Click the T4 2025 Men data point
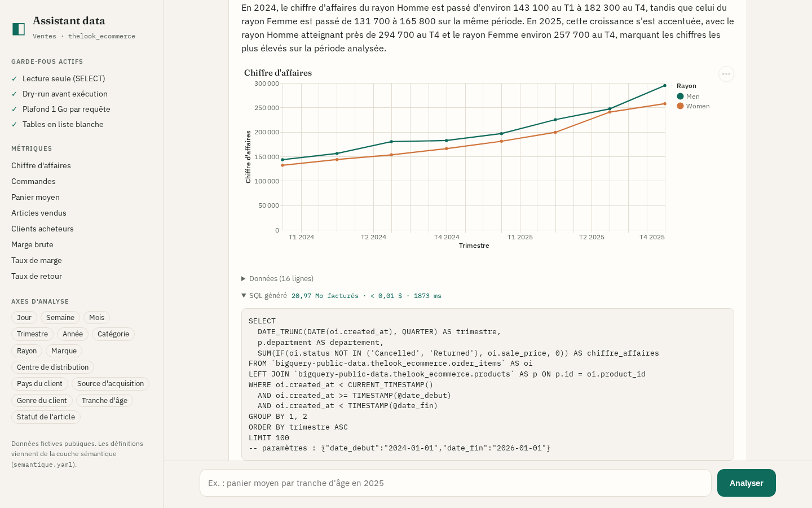Viewport: 812px width, 508px height. pyautogui.click(x=665, y=86)
